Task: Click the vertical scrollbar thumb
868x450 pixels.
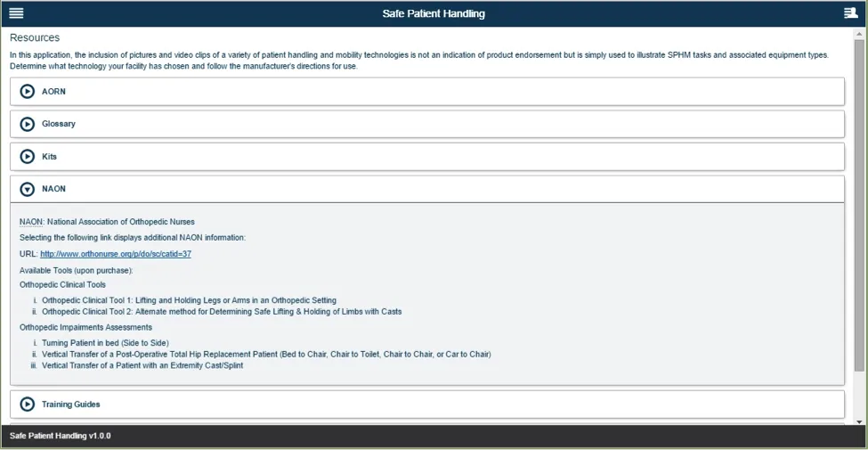Action: pos(858,205)
